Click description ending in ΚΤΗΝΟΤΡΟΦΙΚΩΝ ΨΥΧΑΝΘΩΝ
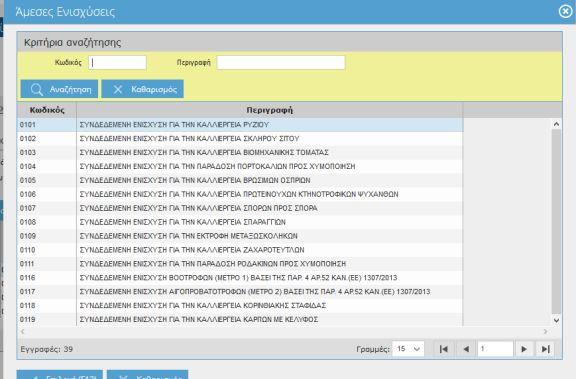This screenshot has width=576, height=379. coord(239,194)
